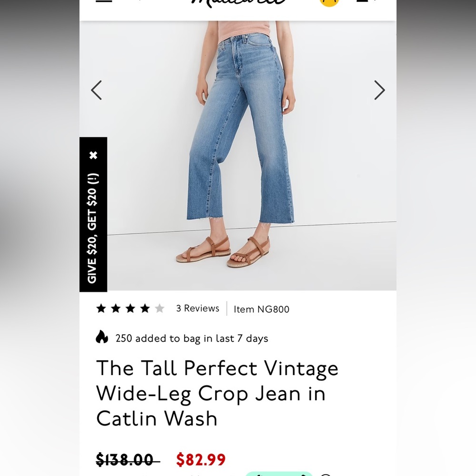Screen dimensions: 476x476
Task: Dismiss the Give $20 promotional banner
Action: click(x=93, y=155)
